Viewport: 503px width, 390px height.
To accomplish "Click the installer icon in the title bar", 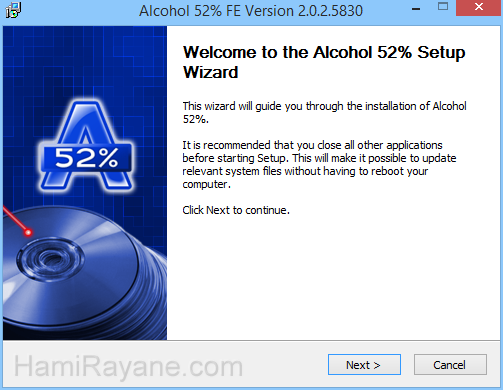I will [x=13, y=10].
